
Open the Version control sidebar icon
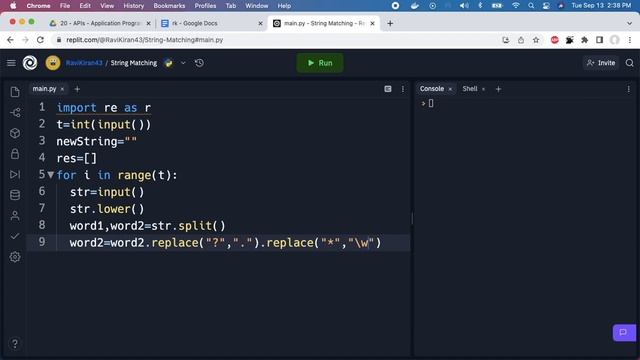pos(15,113)
